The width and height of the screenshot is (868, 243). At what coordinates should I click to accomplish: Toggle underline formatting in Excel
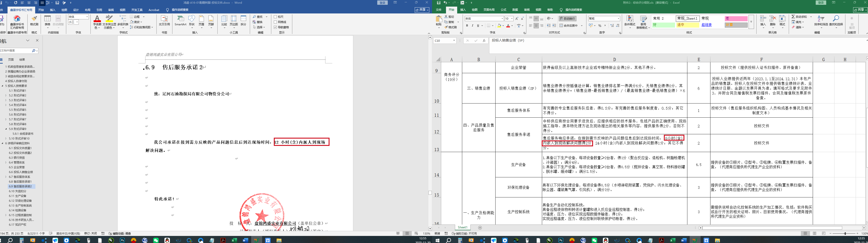click(x=478, y=26)
